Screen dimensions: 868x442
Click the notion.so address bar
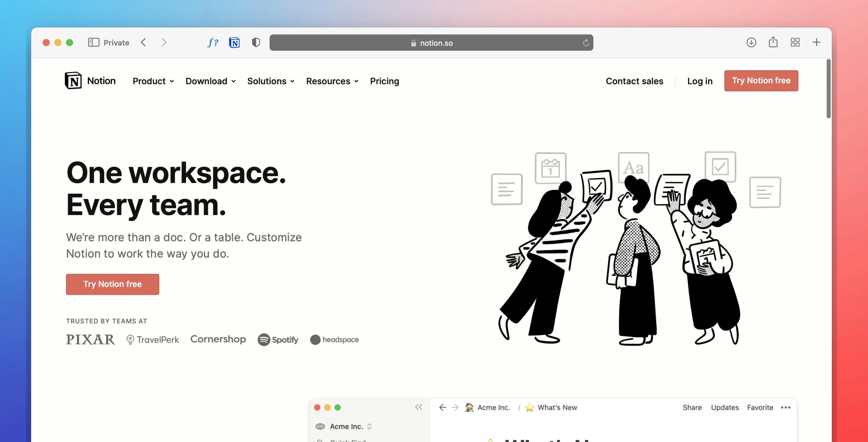[431, 43]
